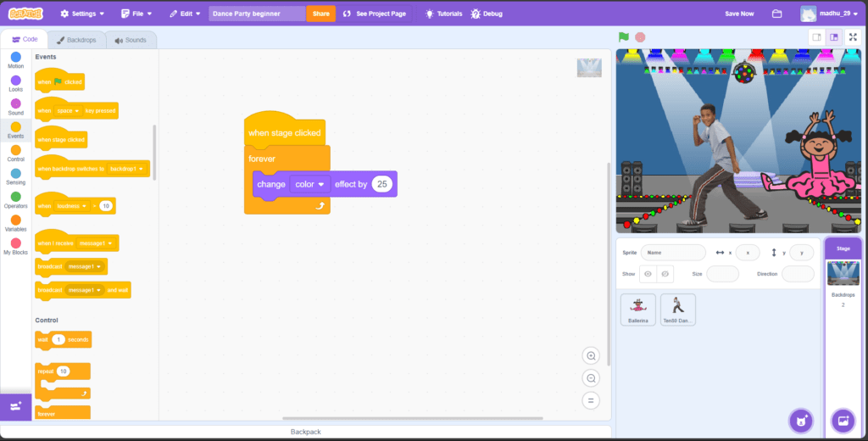This screenshot has height=441, width=868.
Task: Expand the Settings menu
Action: click(x=82, y=14)
